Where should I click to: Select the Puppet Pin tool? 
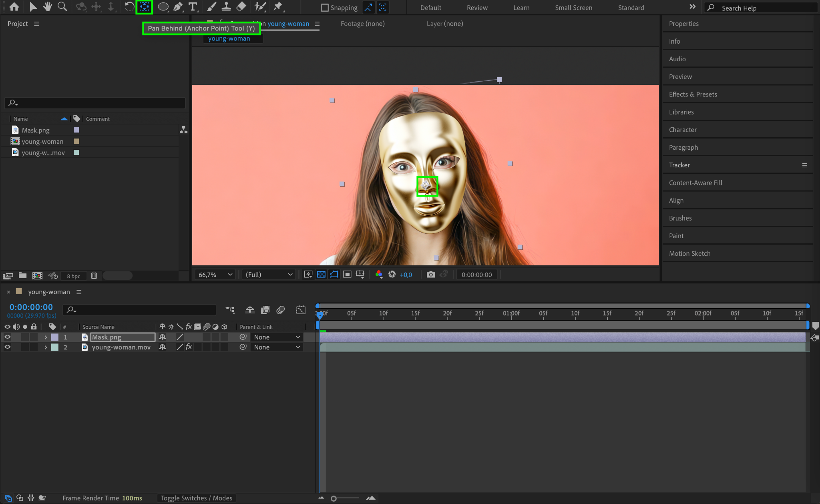click(278, 7)
